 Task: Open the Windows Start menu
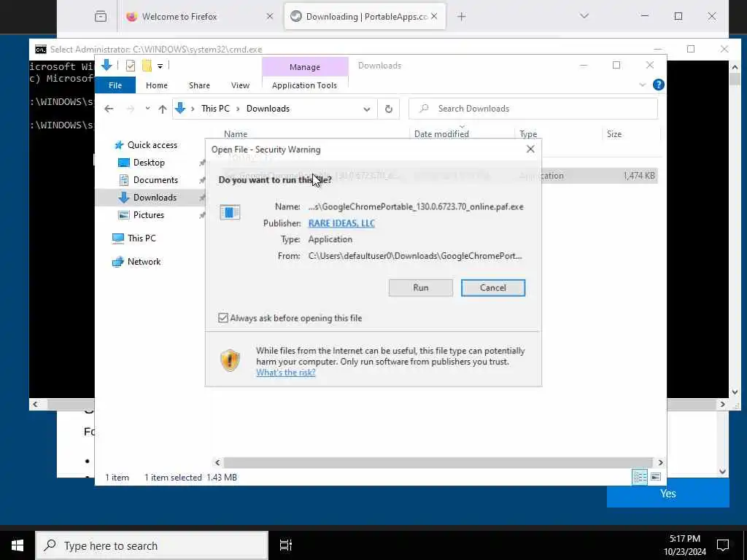click(18, 545)
